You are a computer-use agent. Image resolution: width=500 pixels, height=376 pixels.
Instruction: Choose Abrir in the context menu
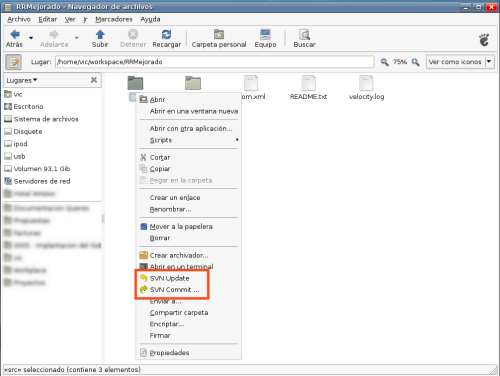click(189, 99)
